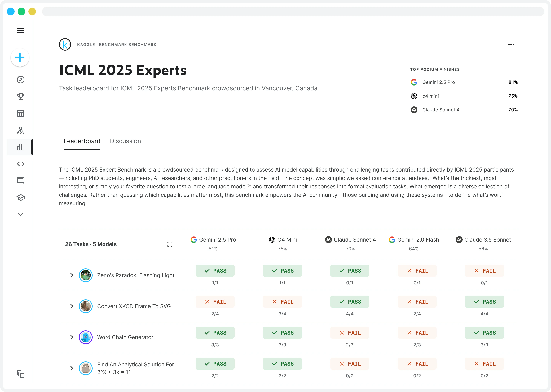Click O4 Mini FAIL for XKCD Frame
This screenshot has height=392, width=551.
(282, 302)
